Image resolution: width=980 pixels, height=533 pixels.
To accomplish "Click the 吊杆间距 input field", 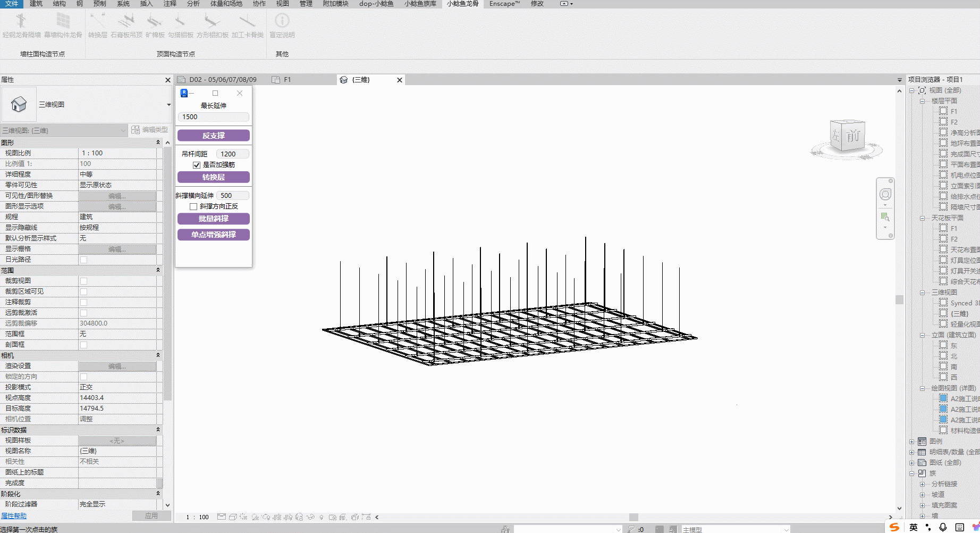I will [232, 154].
